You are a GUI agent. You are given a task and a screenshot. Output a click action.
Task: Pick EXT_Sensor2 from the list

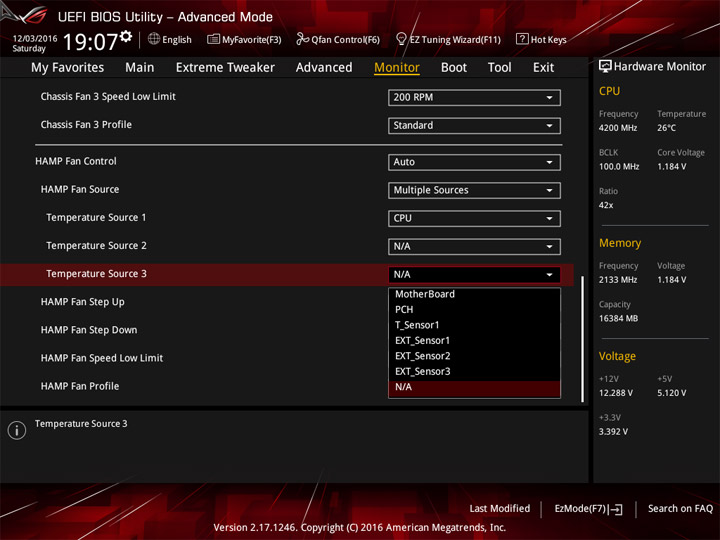(x=474, y=356)
